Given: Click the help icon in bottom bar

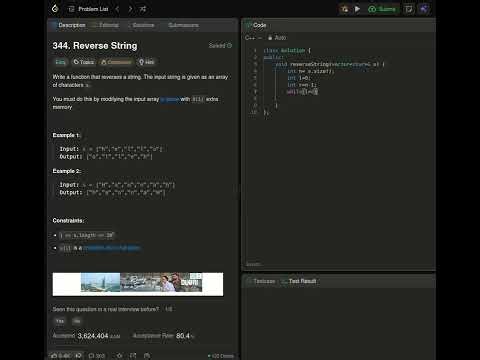Looking at the screenshot, I should (147, 356).
